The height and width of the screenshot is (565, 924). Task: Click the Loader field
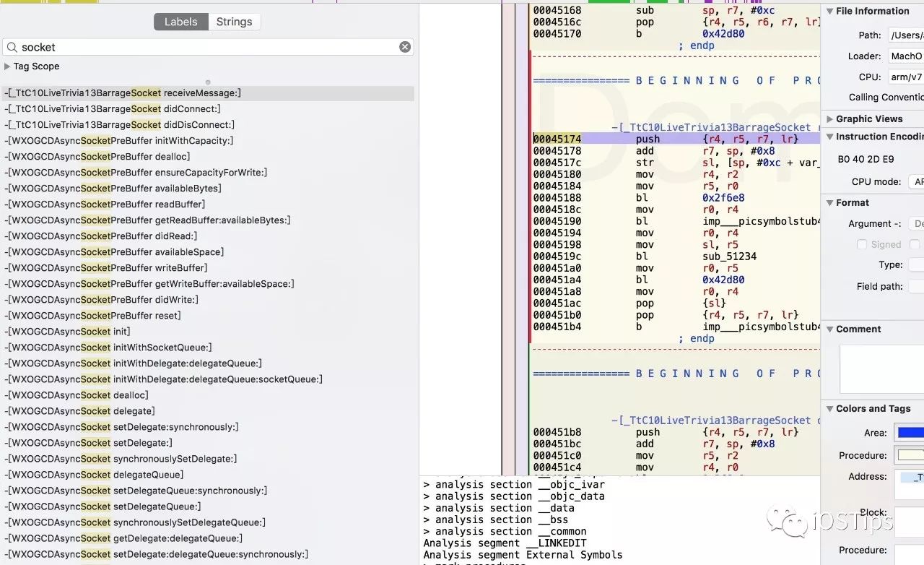pos(906,56)
